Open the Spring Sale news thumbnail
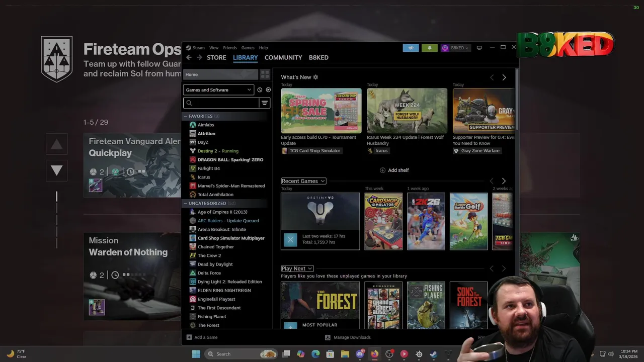Viewport: 644px width, 362px height. click(321, 111)
